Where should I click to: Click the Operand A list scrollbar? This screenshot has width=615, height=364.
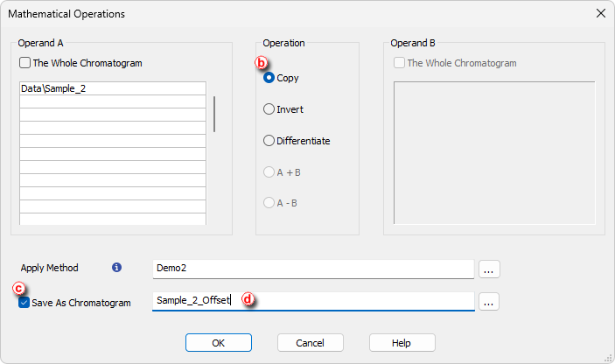click(x=214, y=114)
